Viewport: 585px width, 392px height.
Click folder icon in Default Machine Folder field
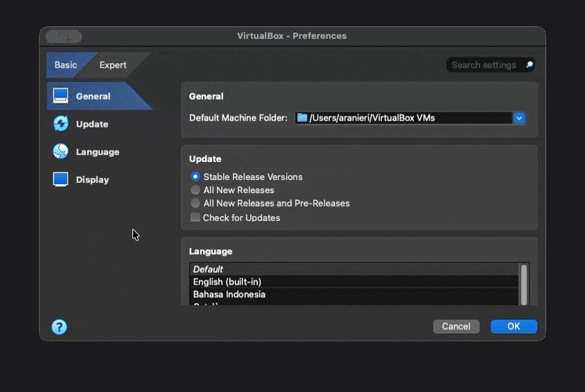302,118
